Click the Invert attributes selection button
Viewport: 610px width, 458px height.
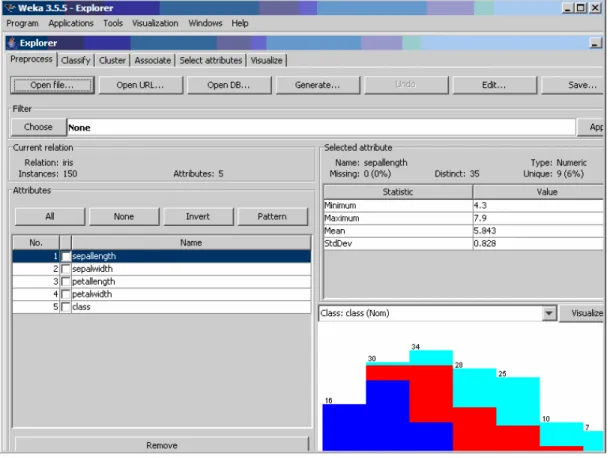(198, 217)
